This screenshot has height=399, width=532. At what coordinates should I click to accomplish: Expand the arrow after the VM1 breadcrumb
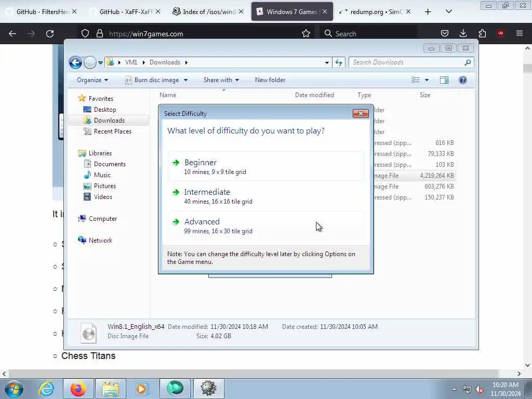coord(143,62)
